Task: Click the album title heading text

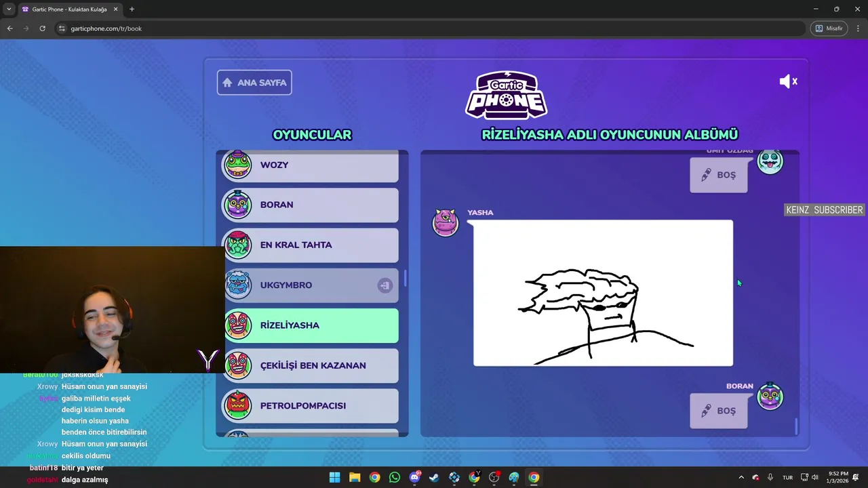Action: pyautogui.click(x=610, y=135)
